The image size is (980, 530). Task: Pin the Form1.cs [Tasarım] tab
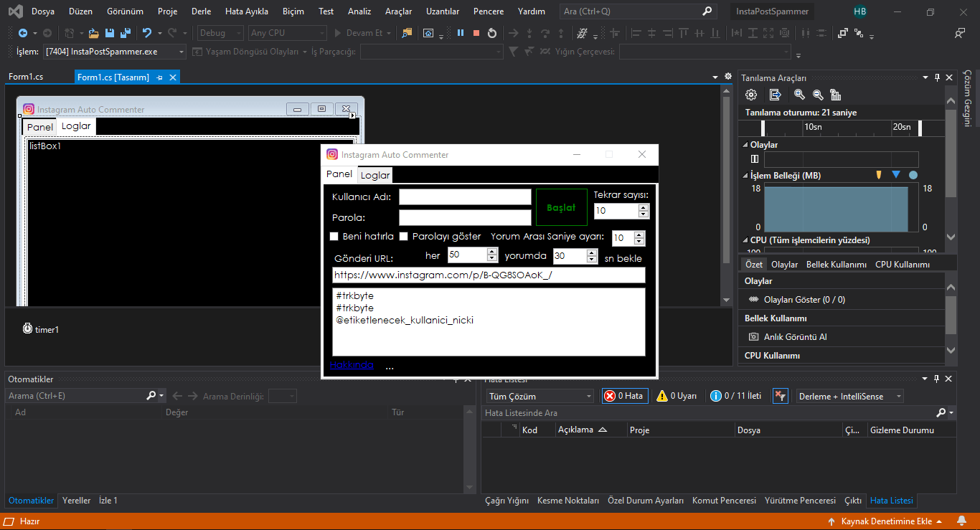(159, 77)
